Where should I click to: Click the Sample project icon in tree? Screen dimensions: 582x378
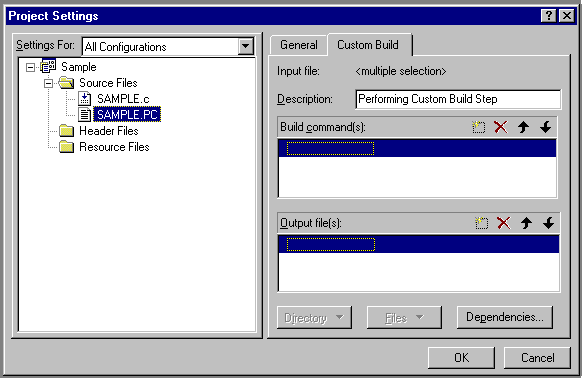[48, 66]
